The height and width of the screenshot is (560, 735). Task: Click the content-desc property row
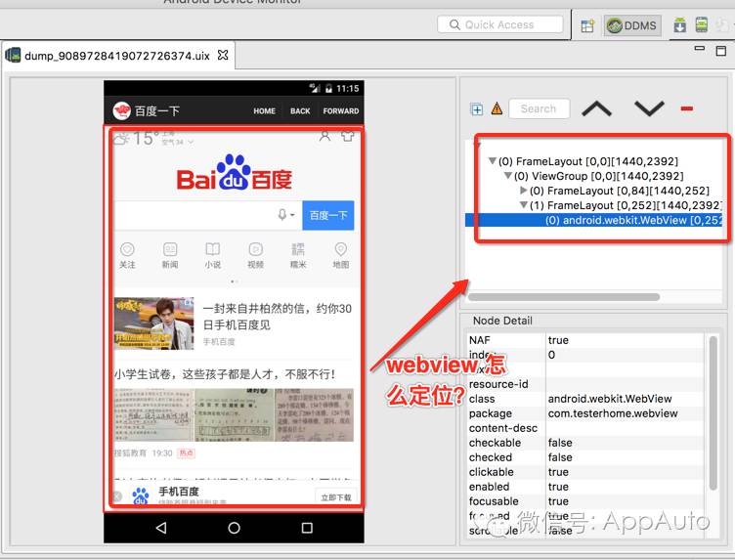tap(585, 428)
